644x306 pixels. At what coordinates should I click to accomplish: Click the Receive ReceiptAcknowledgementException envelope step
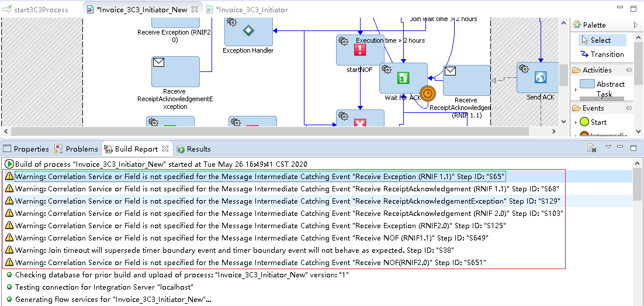175,71
